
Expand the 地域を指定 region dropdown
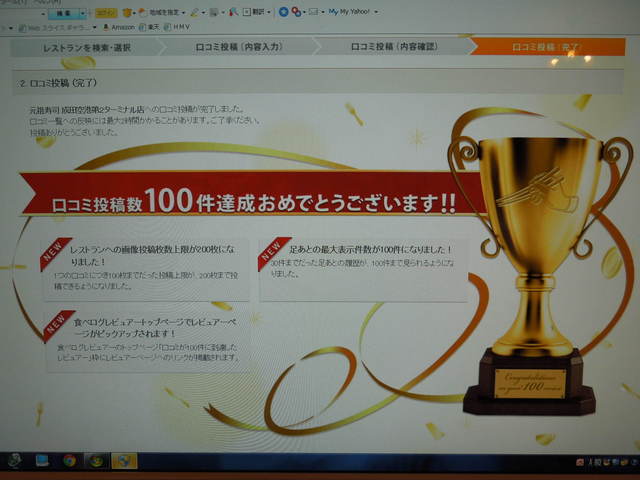[x=165, y=12]
